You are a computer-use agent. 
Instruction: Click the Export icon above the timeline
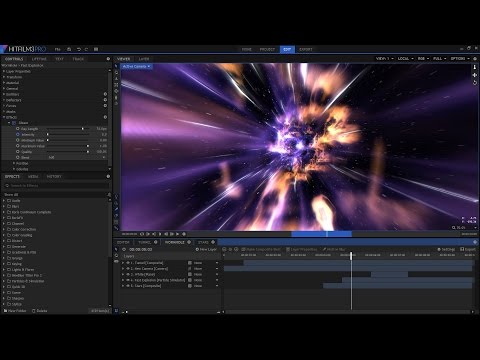coord(462,249)
